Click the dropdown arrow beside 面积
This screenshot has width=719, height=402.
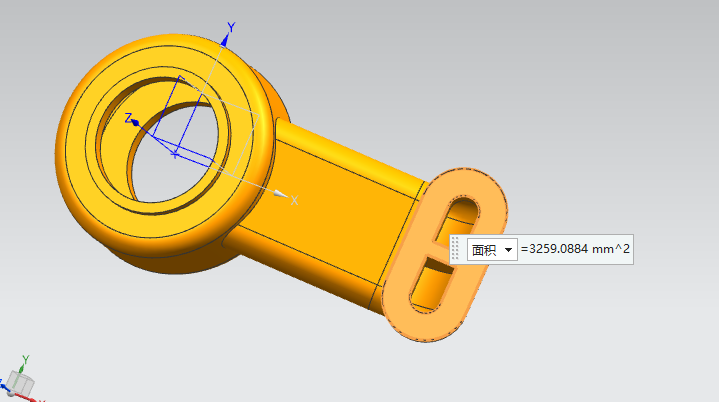tap(508, 250)
